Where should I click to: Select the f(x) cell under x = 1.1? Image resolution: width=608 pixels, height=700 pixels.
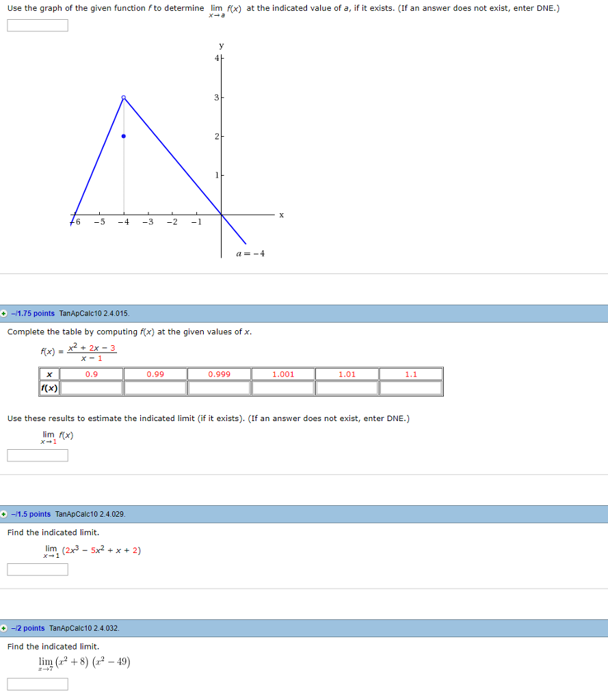pyautogui.click(x=410, y=388)
